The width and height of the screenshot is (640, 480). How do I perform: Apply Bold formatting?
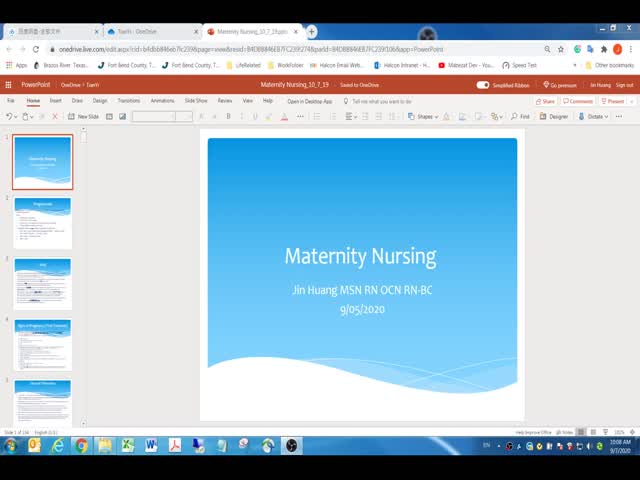click(x=229, y=117)
